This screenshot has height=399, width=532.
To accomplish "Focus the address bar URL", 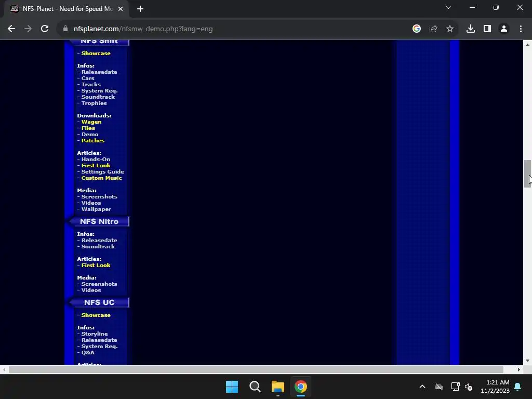I will click(x=143, y=29).
